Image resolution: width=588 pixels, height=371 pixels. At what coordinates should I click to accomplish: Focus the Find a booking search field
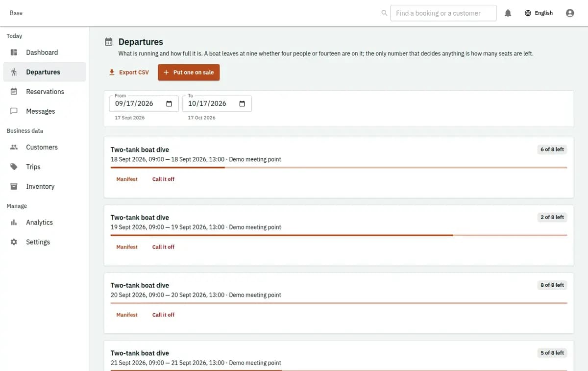443,13
